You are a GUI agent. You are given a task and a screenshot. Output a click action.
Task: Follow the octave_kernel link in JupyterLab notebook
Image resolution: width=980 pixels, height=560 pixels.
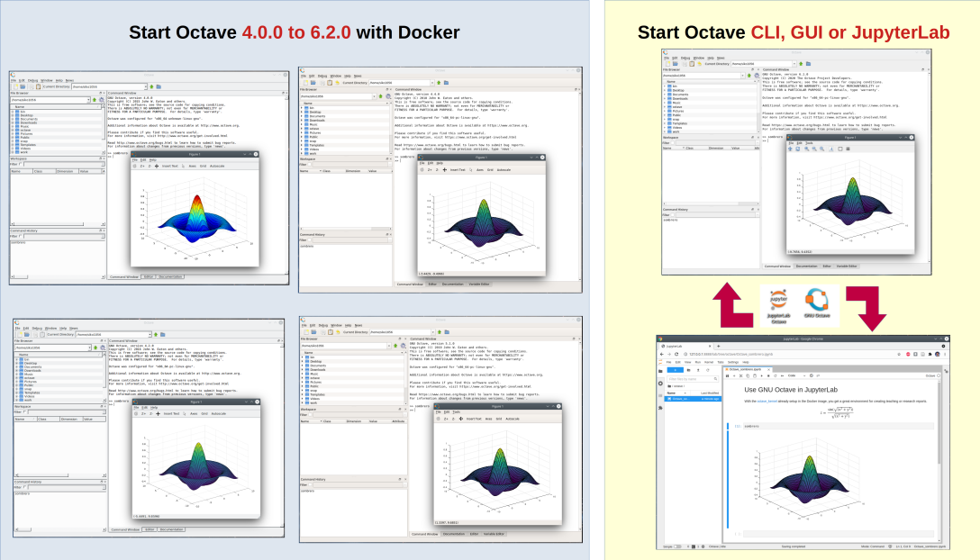(x=767, y=402)
